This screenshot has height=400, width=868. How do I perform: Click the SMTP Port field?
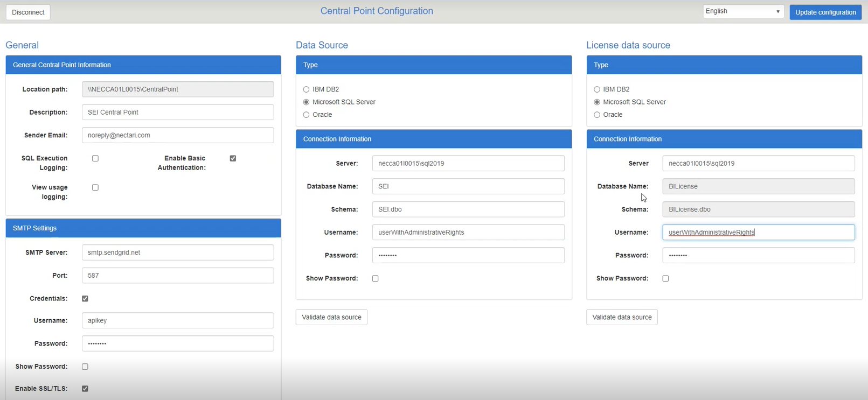click(178, 276)
